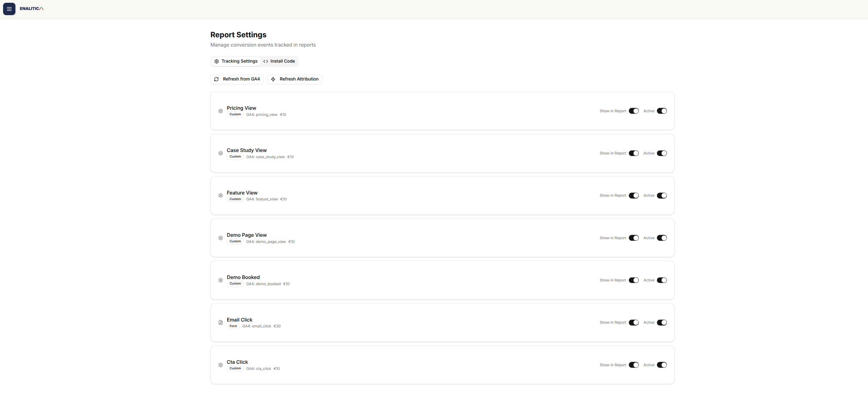This screenshot has width=868, height=418.
Task: Click the gear icon beside Cta Click
Action: click(220, 365)
